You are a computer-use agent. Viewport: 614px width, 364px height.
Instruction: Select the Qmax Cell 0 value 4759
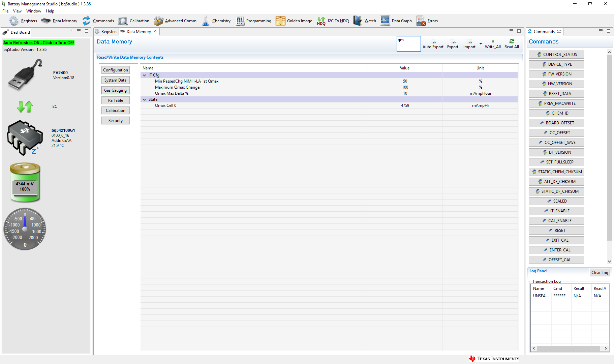tap(405, 105)
